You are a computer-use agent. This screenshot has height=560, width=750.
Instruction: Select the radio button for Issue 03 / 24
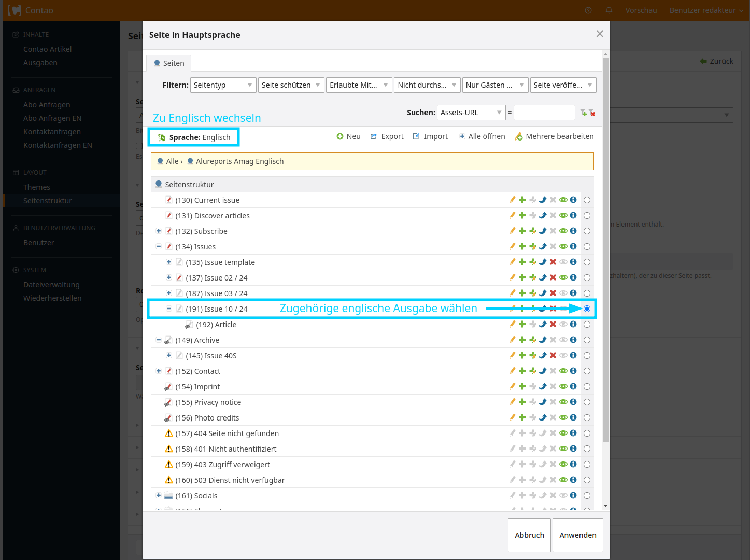click(x=587, y=293)
